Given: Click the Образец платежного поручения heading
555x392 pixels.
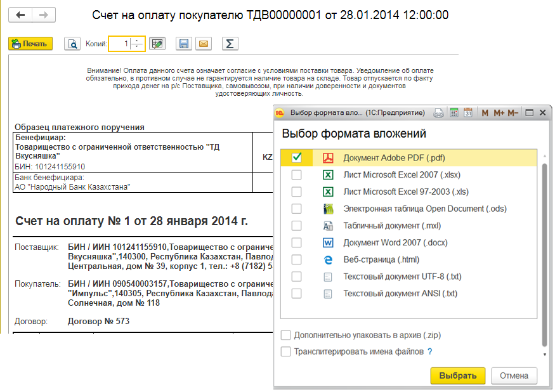Looking at the screenshot, I should 79,127.
